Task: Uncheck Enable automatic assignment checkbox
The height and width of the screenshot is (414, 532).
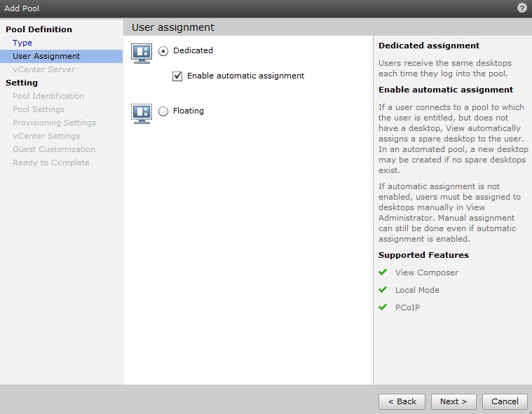Action: [x=177, y=76]
